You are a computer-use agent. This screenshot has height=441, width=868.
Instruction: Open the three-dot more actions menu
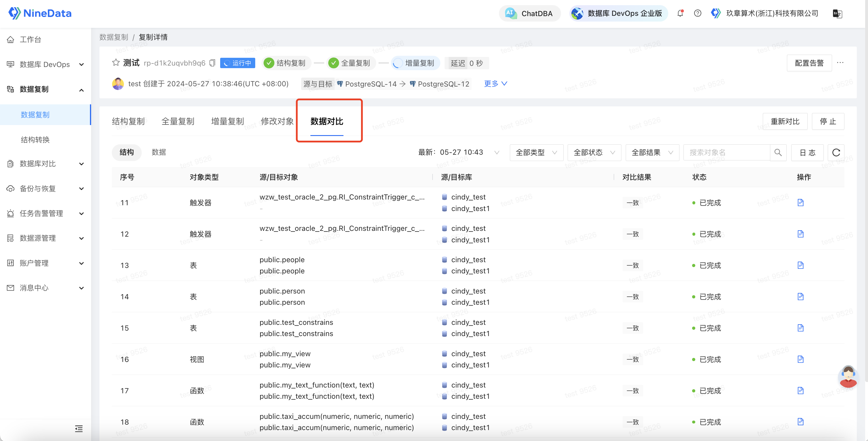coord(840,63)
